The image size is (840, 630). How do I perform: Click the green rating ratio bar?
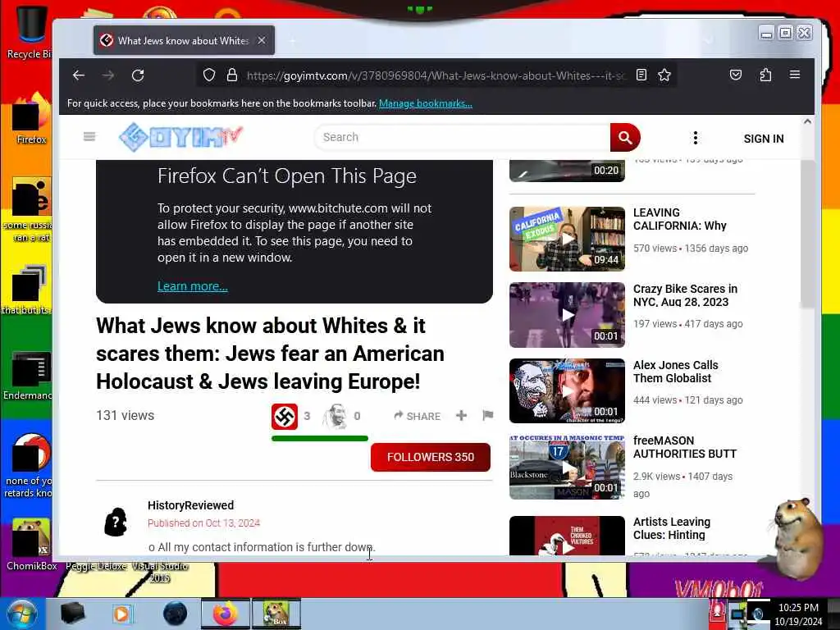(320, 438)
